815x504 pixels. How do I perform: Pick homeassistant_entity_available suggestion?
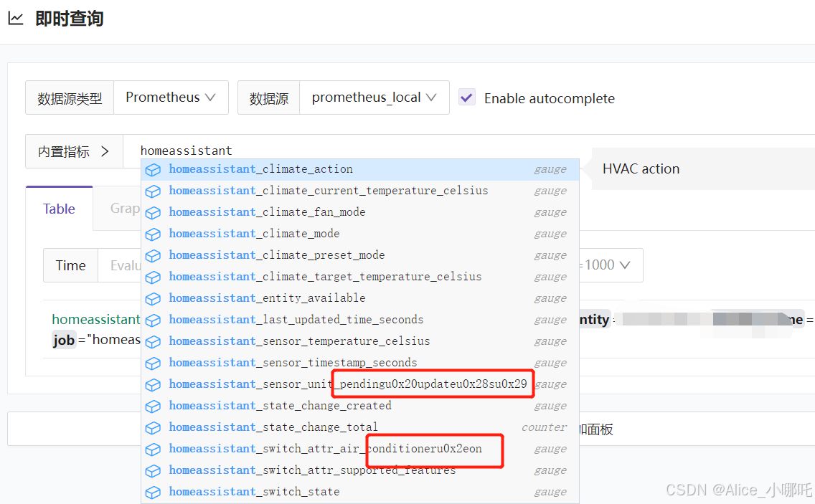tap(360, 298)
